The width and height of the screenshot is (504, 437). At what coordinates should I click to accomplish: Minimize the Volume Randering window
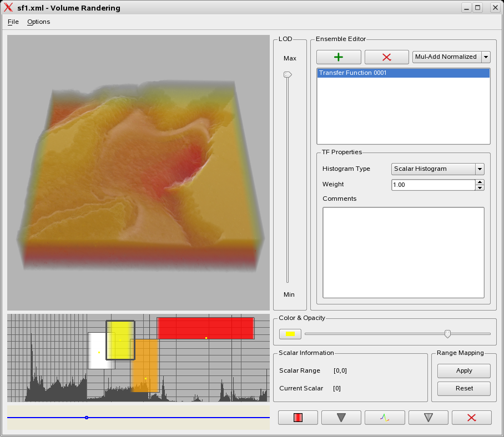466,8
